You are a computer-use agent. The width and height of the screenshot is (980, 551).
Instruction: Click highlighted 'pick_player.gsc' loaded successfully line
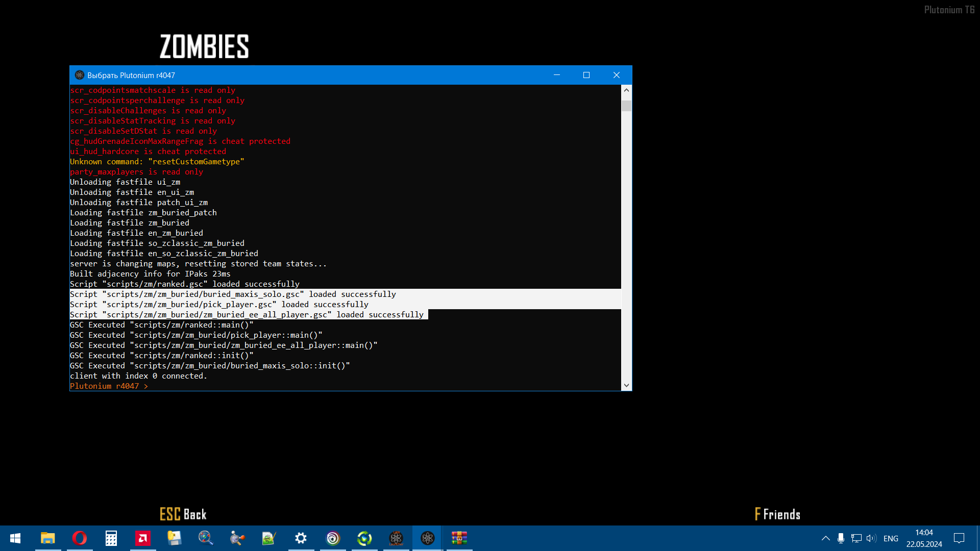[x=219, y=305]
